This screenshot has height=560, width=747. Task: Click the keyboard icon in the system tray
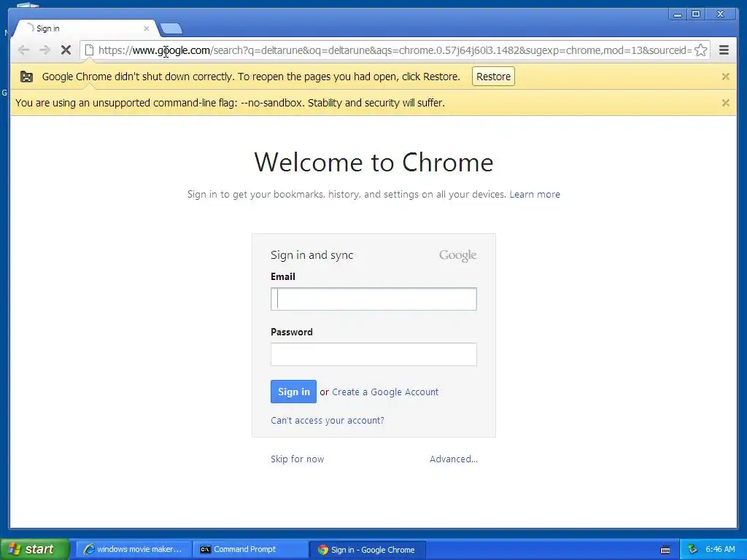(x=665, y=550)
